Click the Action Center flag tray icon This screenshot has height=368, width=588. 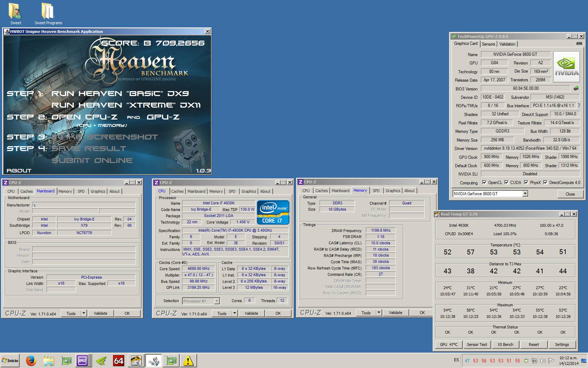pos(551,361)
